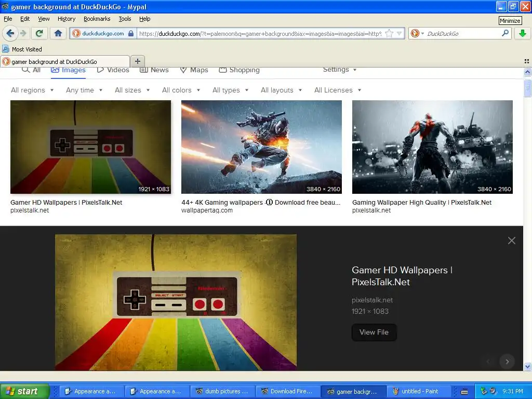Click the URL address field

pos(260,34)
